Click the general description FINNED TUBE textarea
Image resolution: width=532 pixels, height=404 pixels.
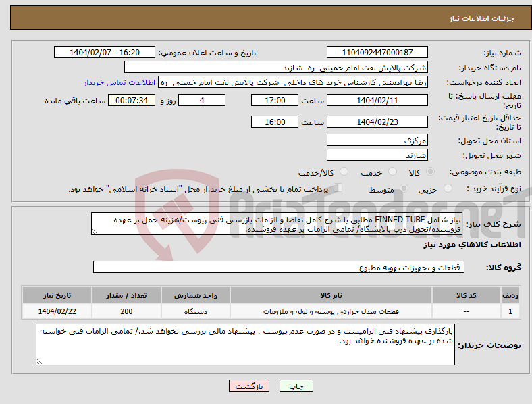tap(277, 224)
